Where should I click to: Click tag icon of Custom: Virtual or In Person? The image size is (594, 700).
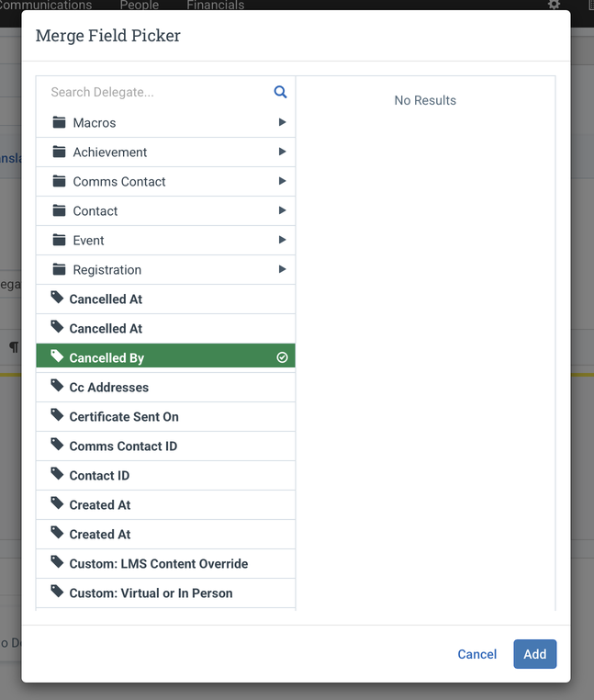[57, 591]
